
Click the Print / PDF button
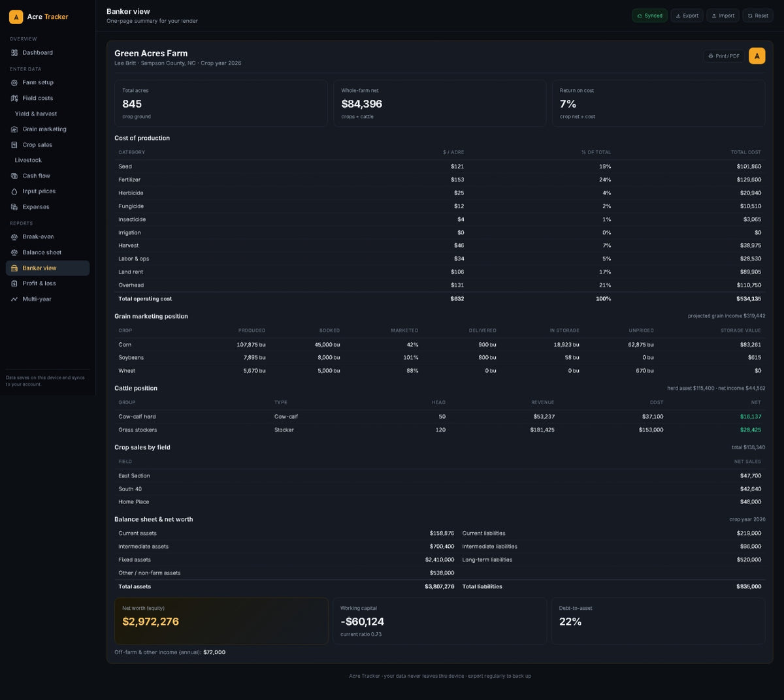click(x=724, y=56)
